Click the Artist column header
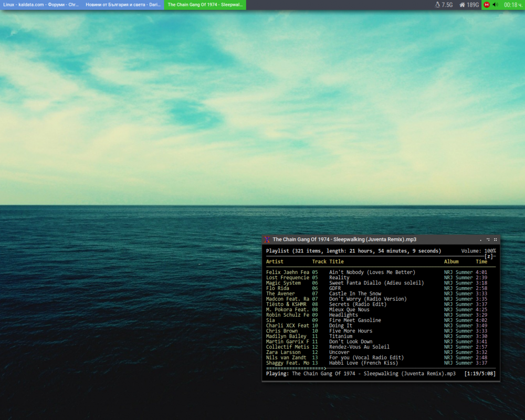This screenshot has width=525, height=420. pyautogui.click(x=275, y=261)
